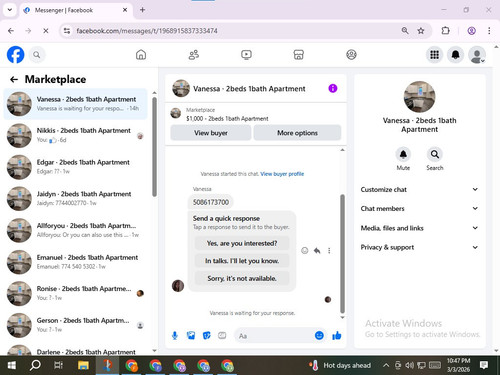Stop page loading in browser toolbar
Image resolution: width=500 pixels, height=375 pixels.
tap(46, 31)
